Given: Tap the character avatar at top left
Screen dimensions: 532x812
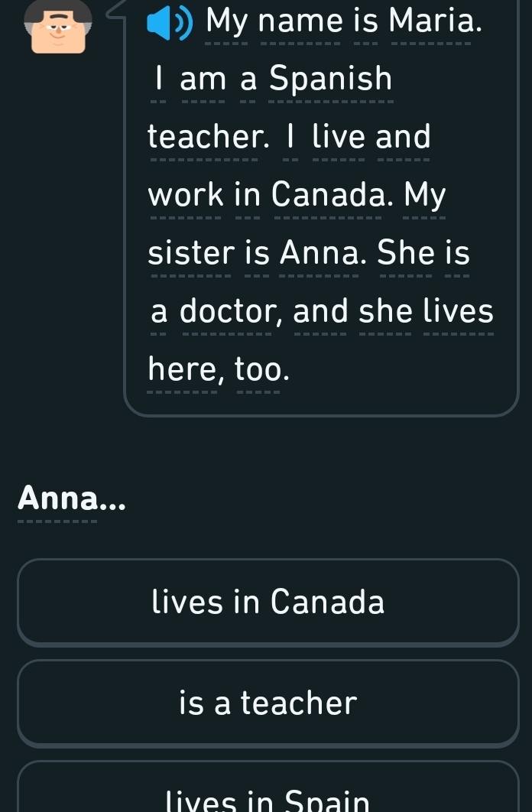Looking at the screenshot, I should (57, 27).
